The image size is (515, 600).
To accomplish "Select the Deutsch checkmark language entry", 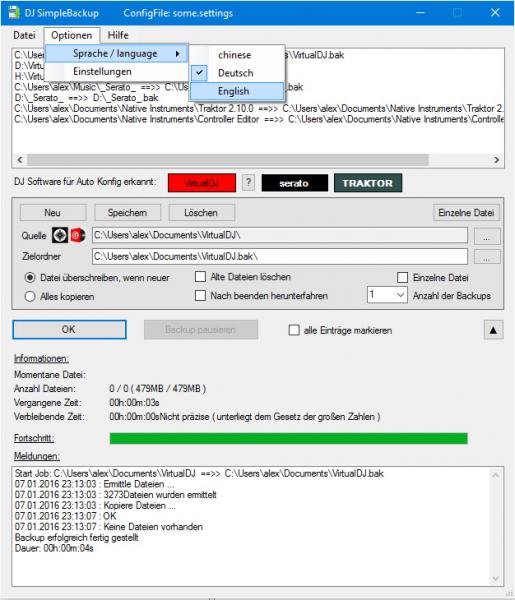I will [x=237, y=73].
